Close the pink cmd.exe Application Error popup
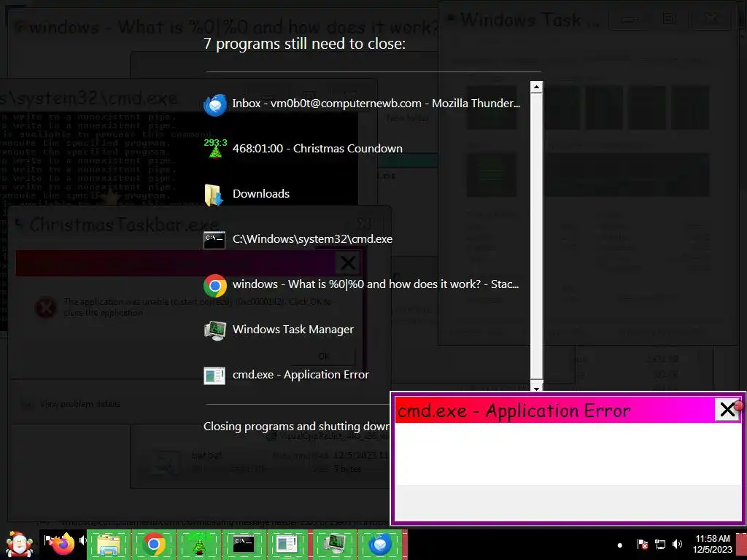Viewport: 747px width, 560px height. [727, 410]
